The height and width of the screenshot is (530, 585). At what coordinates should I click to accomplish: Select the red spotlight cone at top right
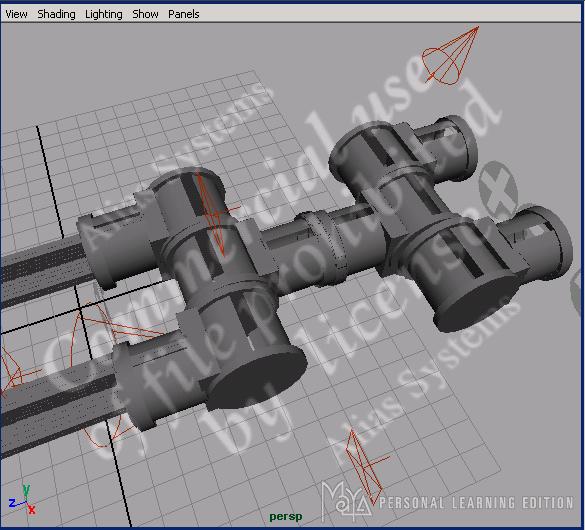tap(450, 55)
